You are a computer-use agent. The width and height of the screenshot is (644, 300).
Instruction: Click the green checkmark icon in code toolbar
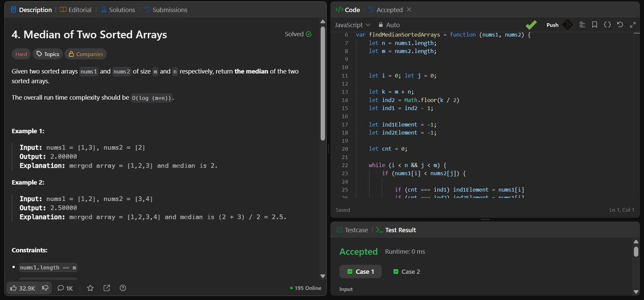tap(531, 25)
